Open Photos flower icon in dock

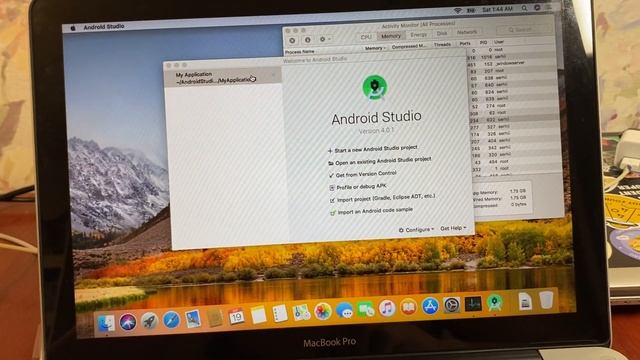click(x=323, y=311)
